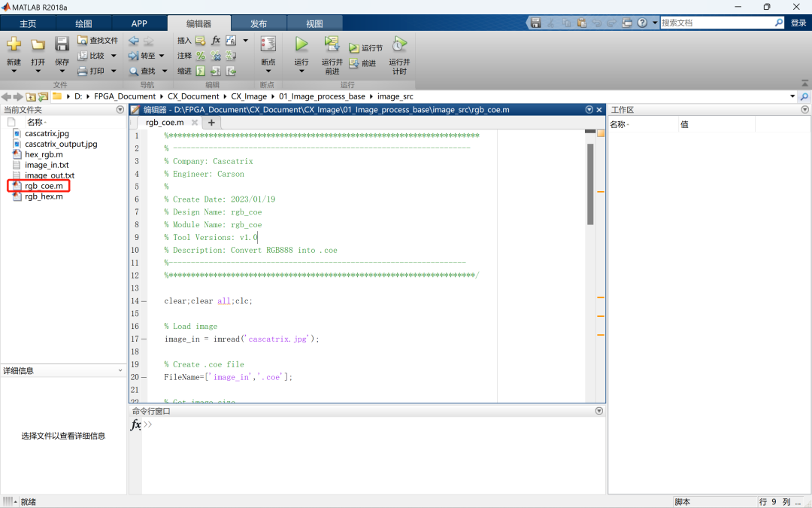
Task: Click the help question mark icon
Action: pyautogui.click(x=642, y=23)
